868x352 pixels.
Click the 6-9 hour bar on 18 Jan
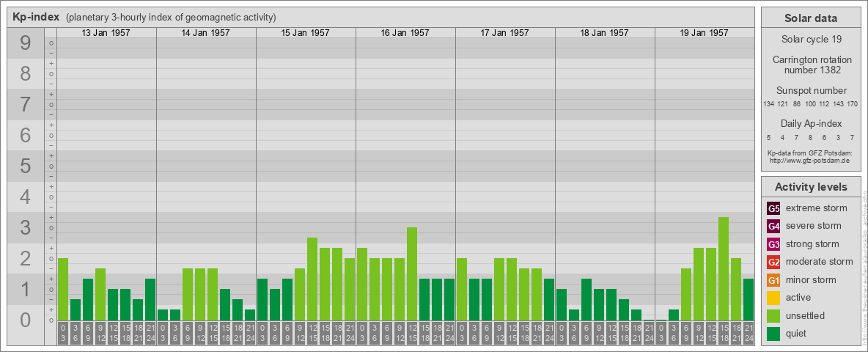(586, 299)
